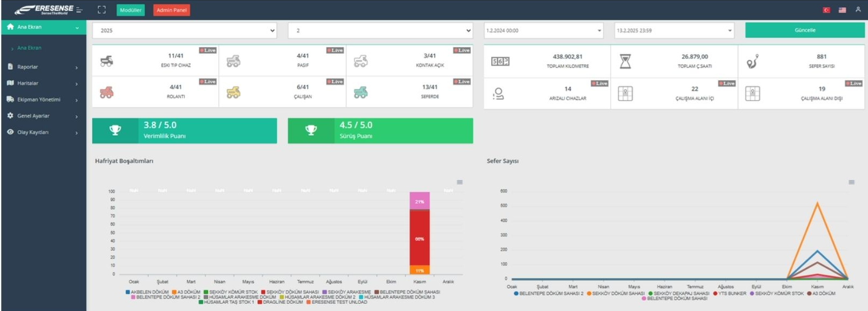The width and height of the screenshot is (868, 311).
Task: Click the Raporlar document icon
Action: point(10,67)
